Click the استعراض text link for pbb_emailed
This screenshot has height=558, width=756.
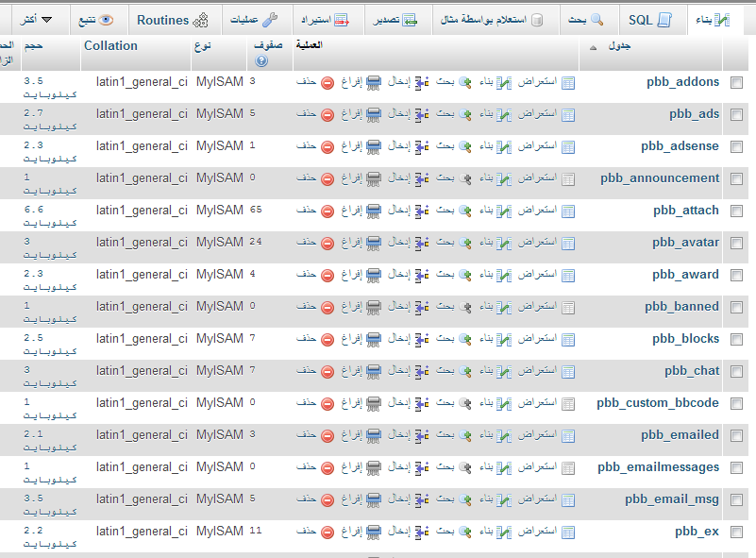pos(537,434)
